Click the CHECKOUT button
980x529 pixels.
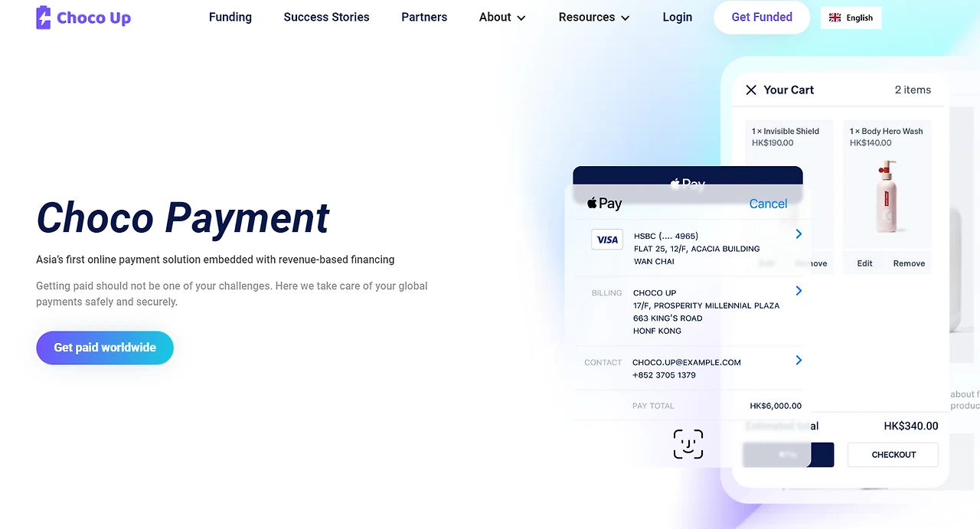[x=893, y=455]
